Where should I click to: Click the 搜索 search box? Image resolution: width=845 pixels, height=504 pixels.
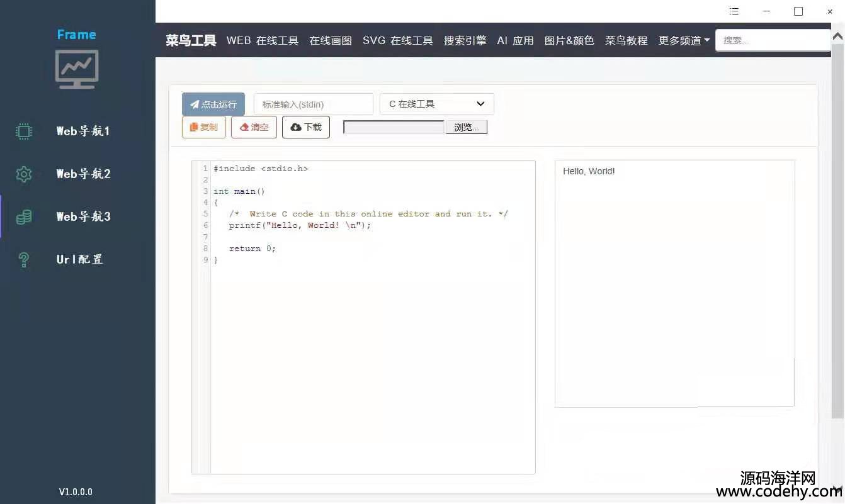click(x=773, y=40)
